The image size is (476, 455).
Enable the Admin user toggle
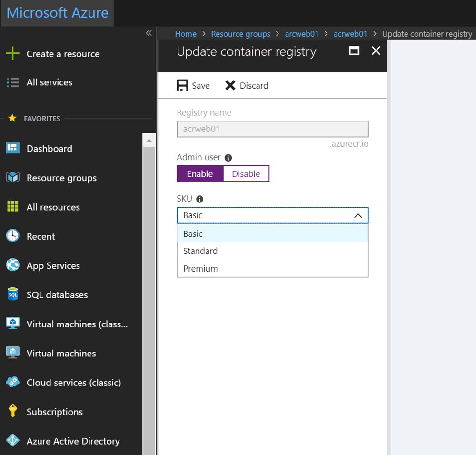click(x=200, y=174)
